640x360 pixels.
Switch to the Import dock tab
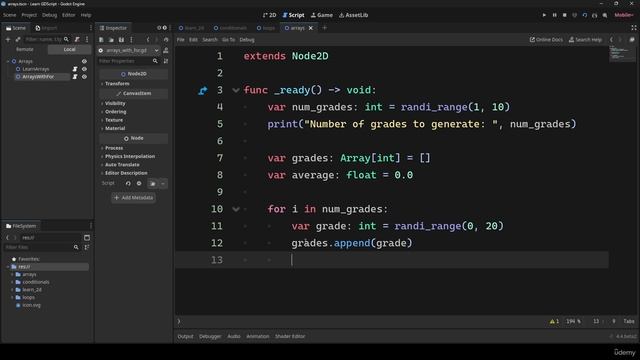(46, 28)
